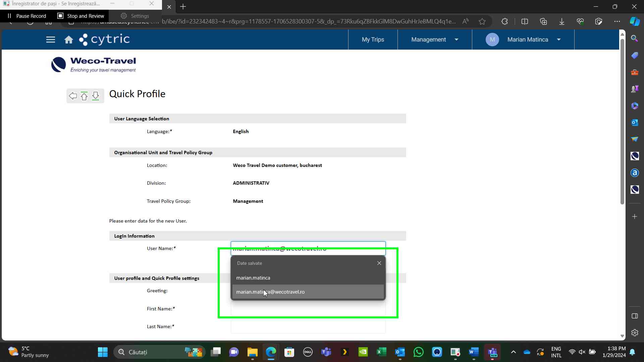
Task: Open Edge sidebar Tools briefcase icon
Action: (x=635, y=72)
